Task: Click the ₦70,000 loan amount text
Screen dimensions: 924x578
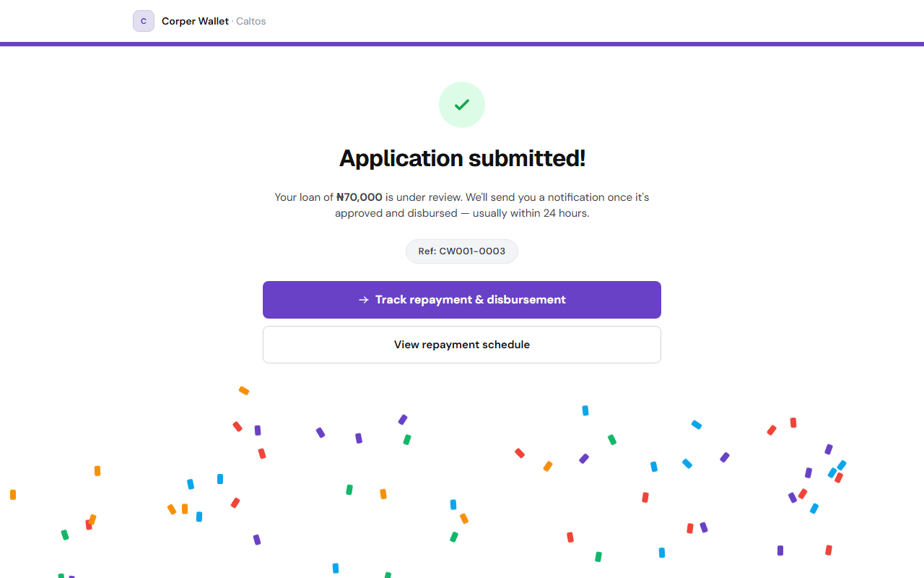Action: point(359,197)
